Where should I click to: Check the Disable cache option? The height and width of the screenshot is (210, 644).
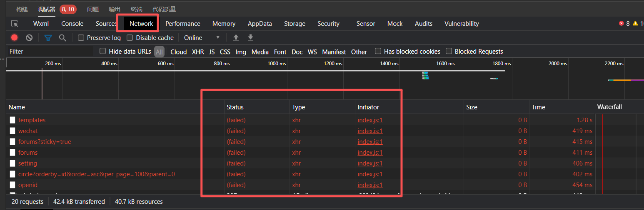coord(130,38)
